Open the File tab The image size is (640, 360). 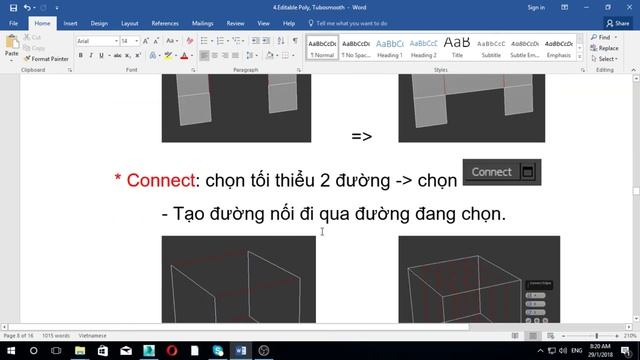[x=13, y=24]
